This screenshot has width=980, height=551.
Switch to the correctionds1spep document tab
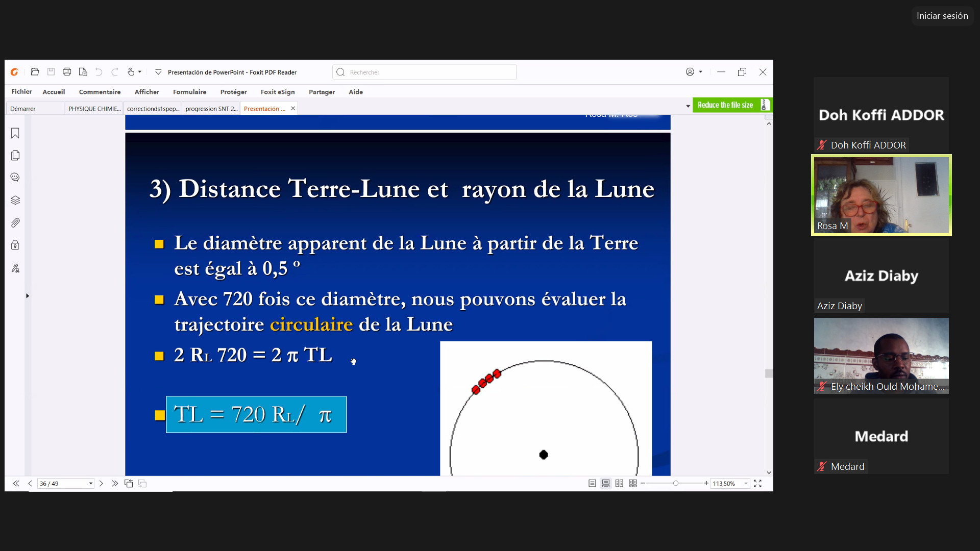click(153, 109)
